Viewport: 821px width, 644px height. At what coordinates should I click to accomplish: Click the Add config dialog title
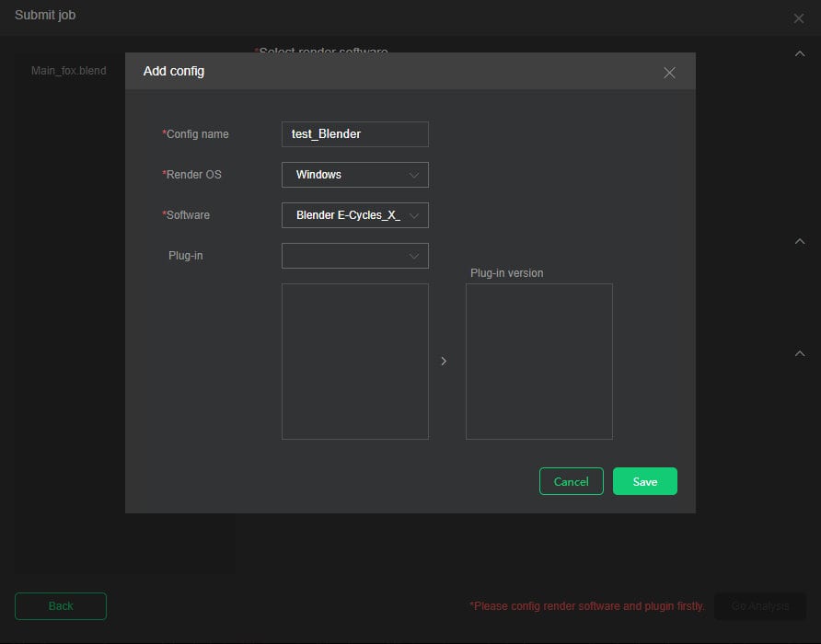(174, 71)
